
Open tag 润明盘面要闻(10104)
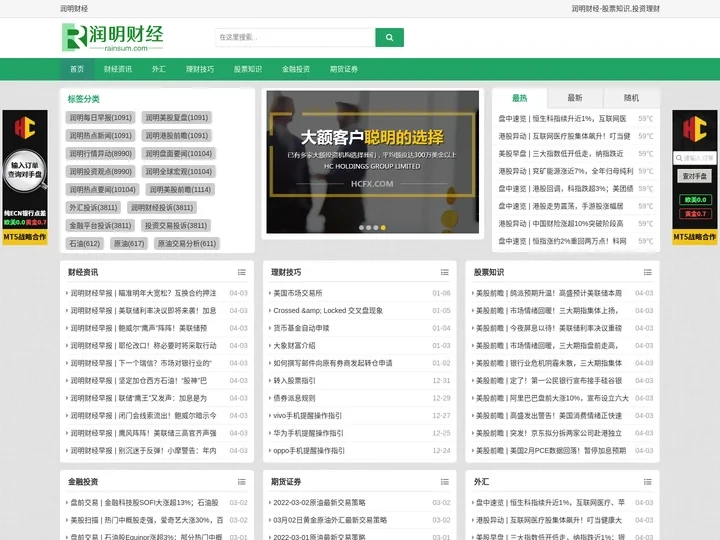[x=179, y=154]
